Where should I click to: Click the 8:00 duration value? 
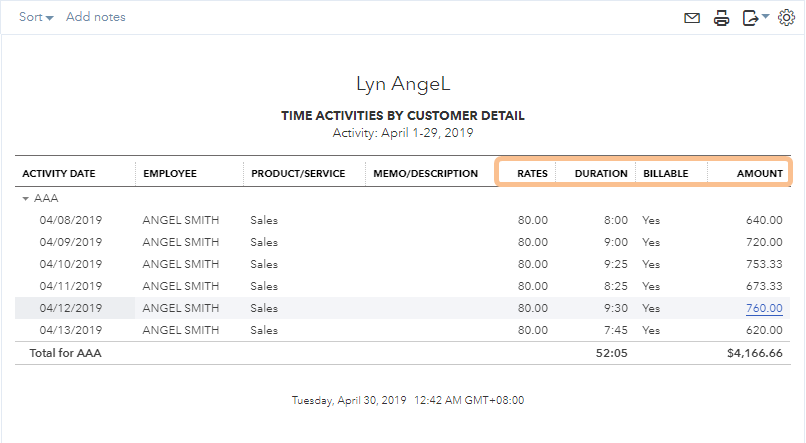(616, 220)
